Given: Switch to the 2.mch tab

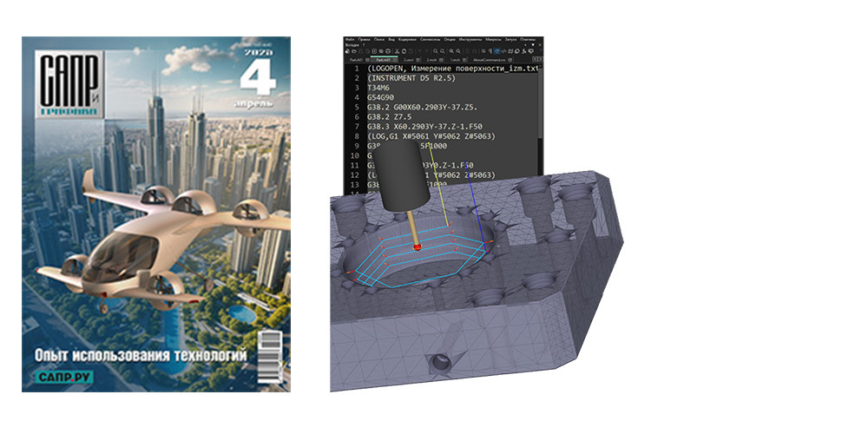Looking at the screenshot, I should pos(431,60).
